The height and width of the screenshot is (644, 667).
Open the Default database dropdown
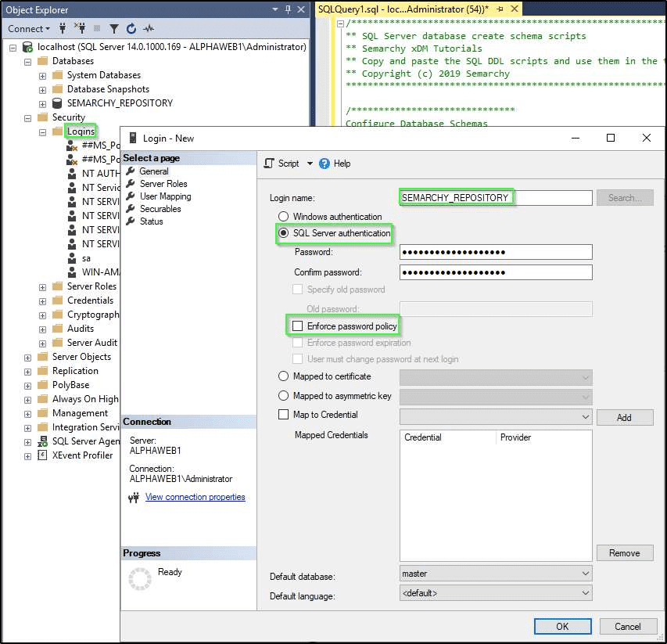pos(496,574)
